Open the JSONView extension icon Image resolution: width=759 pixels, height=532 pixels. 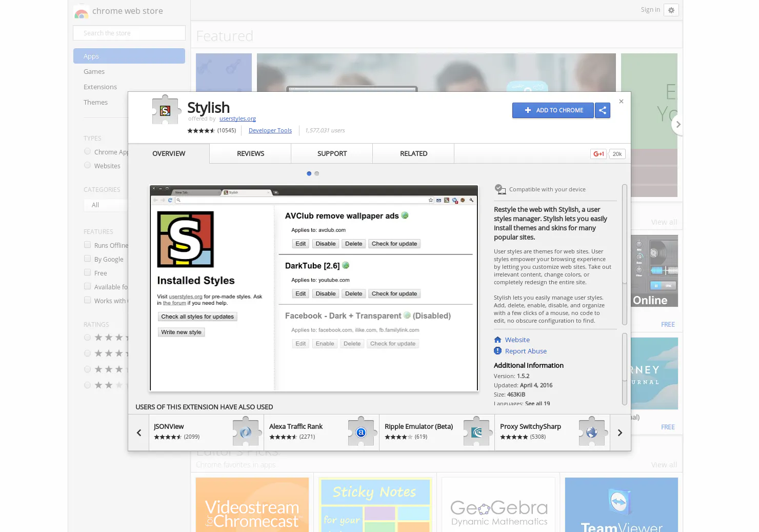[246, 432]
